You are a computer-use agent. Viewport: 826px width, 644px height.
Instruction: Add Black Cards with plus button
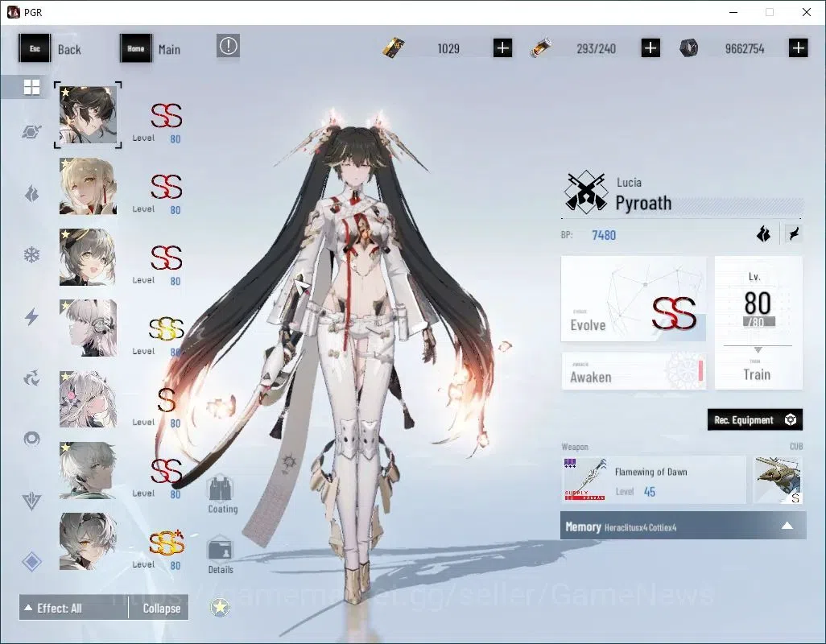pos(502,48)
